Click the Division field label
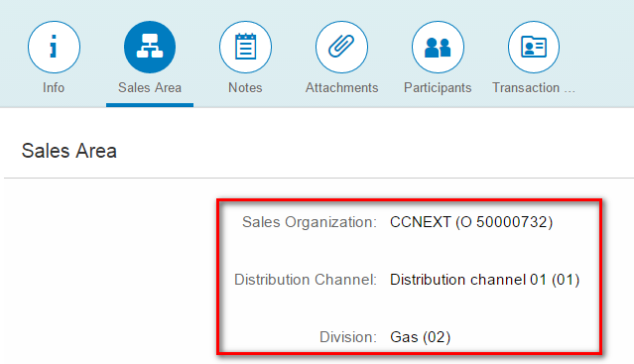 (x=347, y=337)
